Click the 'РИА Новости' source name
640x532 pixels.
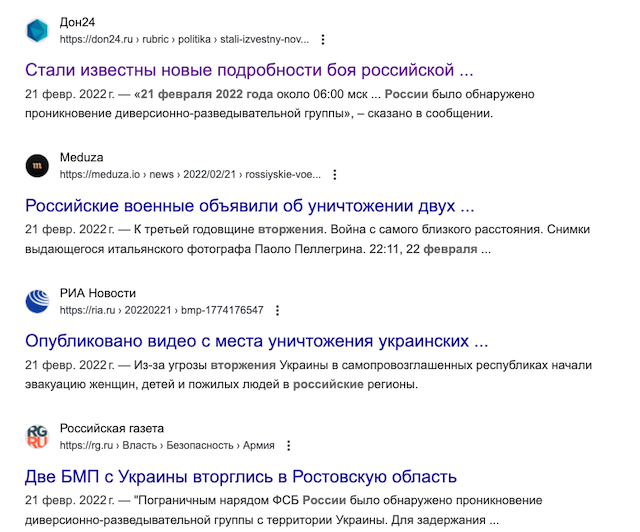[x=98, y=293]
